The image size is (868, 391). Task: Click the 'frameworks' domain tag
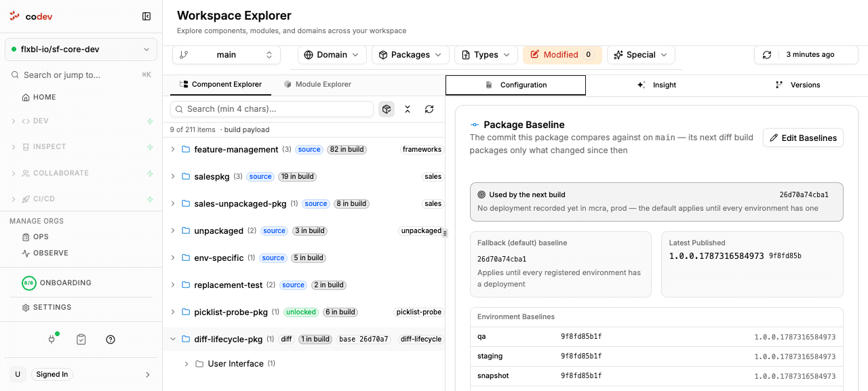click(x=422, y=149)
